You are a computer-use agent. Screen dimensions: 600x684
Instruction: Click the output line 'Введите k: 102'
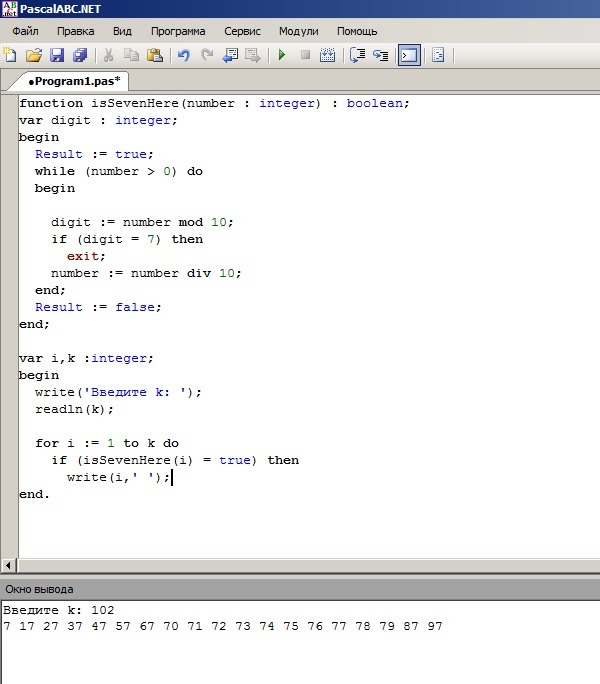pyautogui.click(x=59, y=610)
